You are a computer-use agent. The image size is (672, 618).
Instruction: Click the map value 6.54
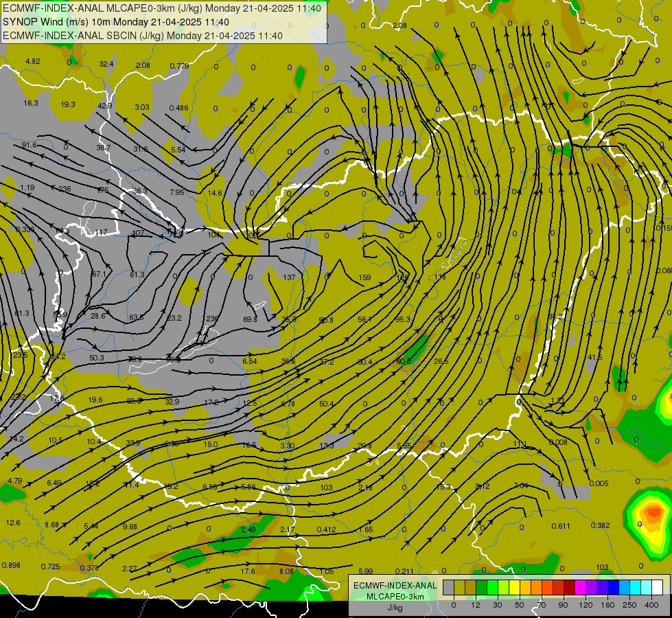pos(249,362)
